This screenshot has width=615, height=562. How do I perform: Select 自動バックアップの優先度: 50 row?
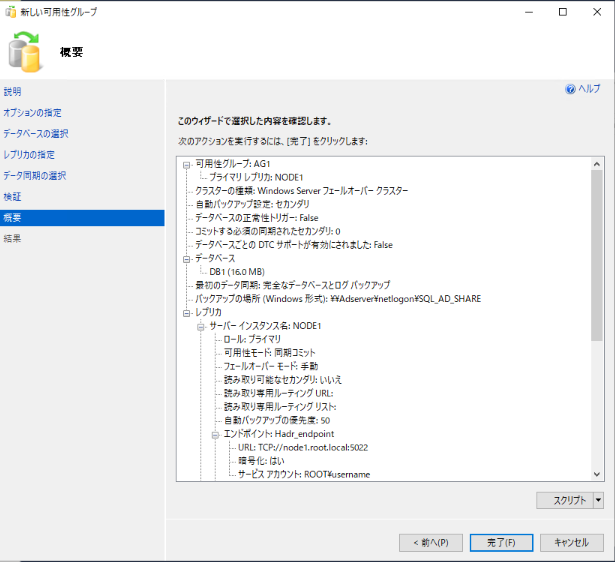(x=277, y=421)
